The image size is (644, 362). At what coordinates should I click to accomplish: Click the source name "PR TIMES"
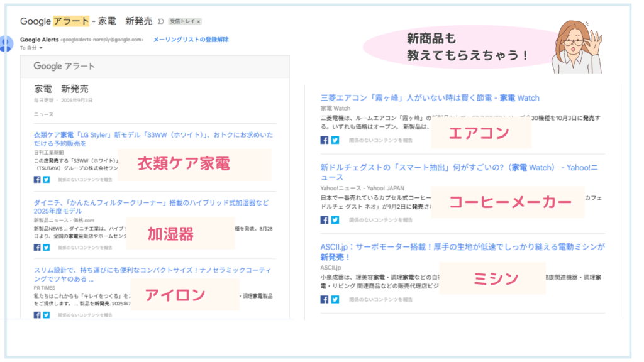[45, 288]
